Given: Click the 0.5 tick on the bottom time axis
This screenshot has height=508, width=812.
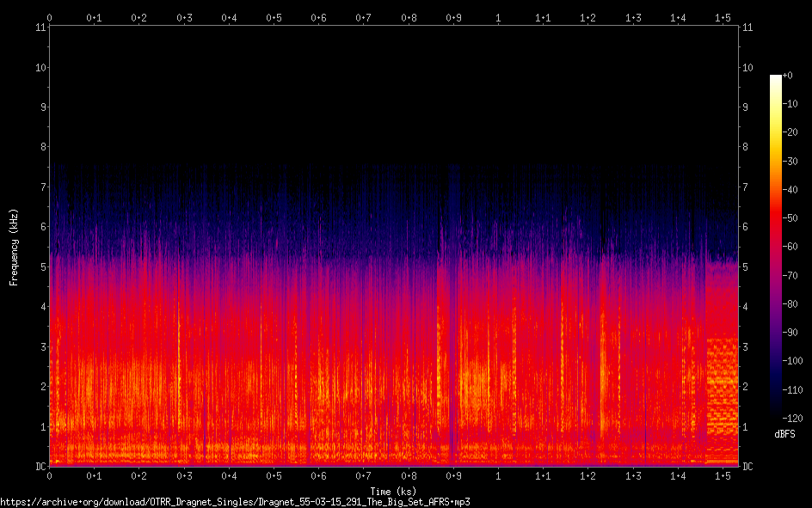Looking at the screenshot, I should click(274, 475).
